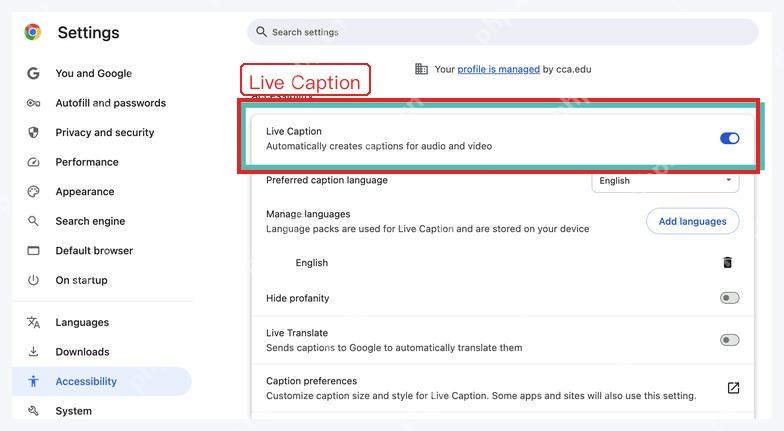Screen dimensions: 784x431
Task: Click the power icon for On startup
Action: click(33, 280)
